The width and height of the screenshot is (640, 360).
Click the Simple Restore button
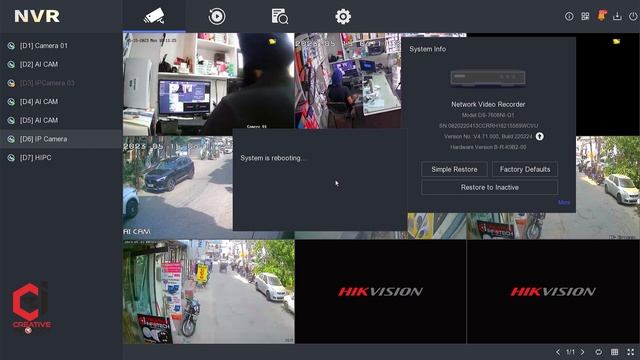point(454,169)
